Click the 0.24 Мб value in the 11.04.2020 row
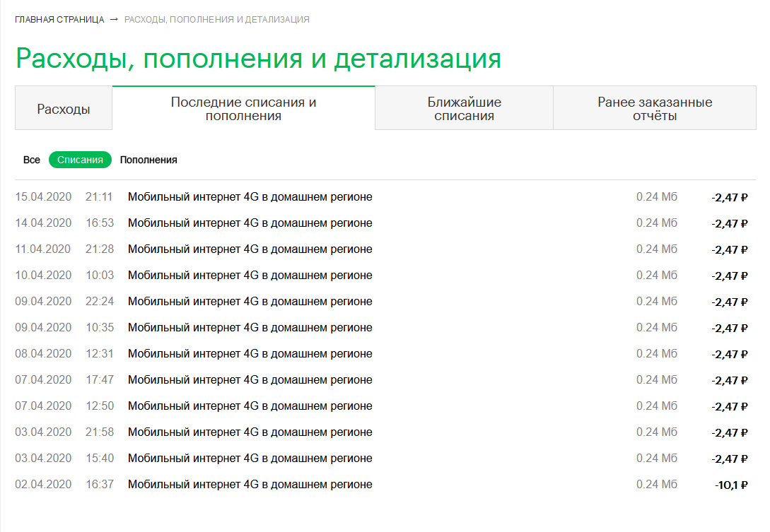 point(657,249)
